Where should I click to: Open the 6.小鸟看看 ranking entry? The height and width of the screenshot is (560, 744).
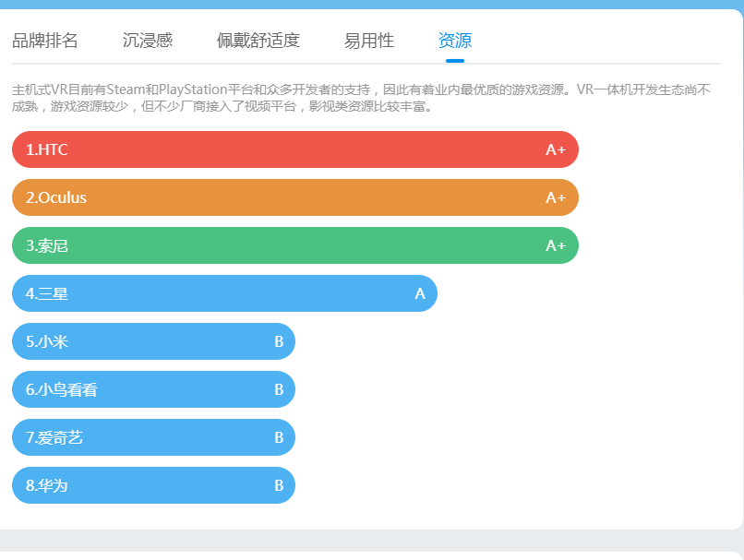pos(153,389)
